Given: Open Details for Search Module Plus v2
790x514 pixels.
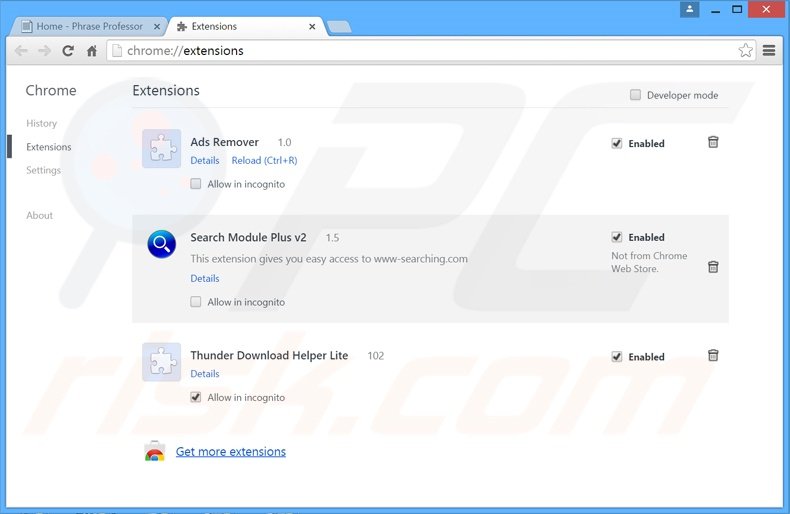Looking at the screenshot, I should point(205,278).
